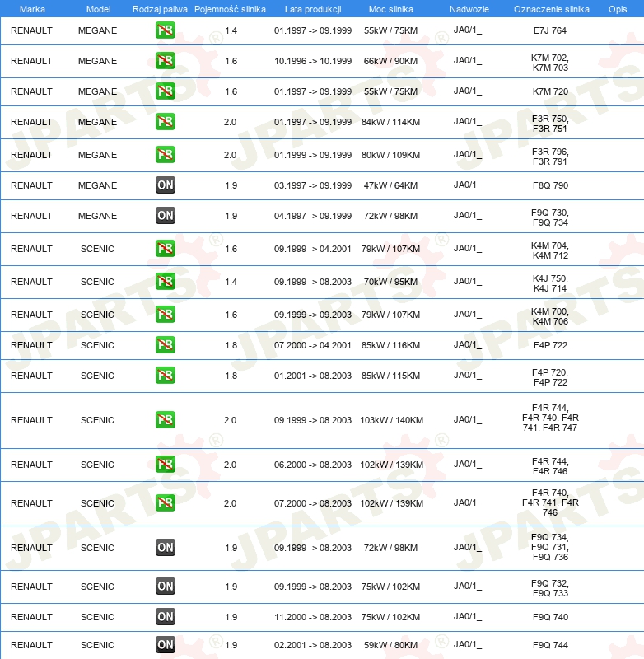
Task: Select the diesel icon for F9Q 730, F9Q 734
Action: 165,216
